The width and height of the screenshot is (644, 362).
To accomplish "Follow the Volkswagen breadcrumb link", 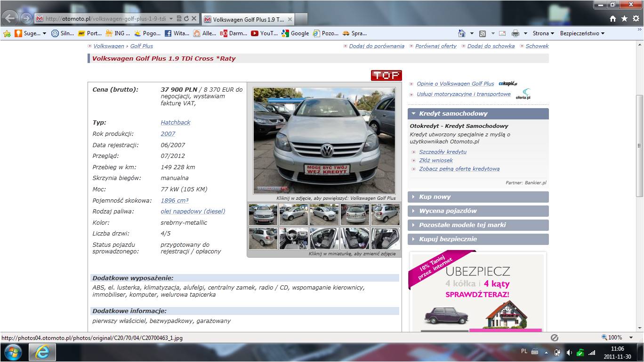I will coord(109,46).
